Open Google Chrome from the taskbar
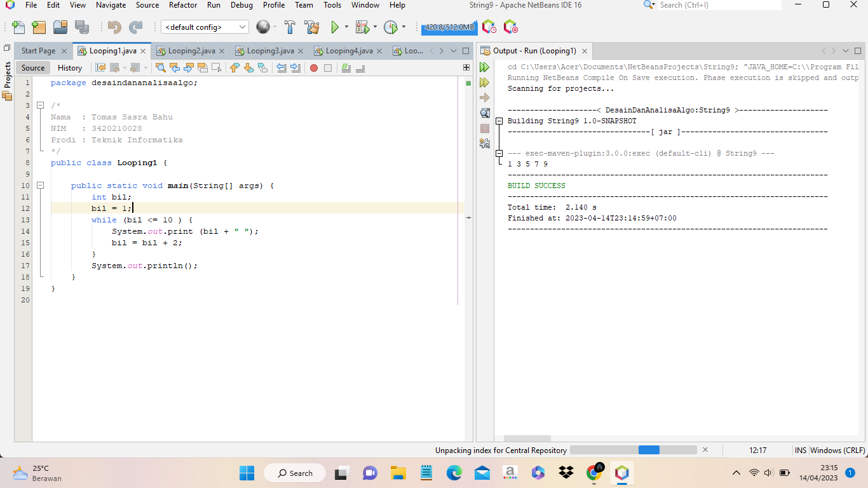This screenshot has height=488, width=868. [x=595, y=473]
